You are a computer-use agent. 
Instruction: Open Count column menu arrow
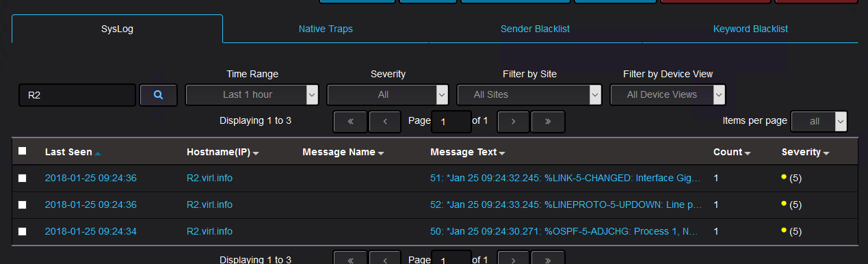(748, 153)
